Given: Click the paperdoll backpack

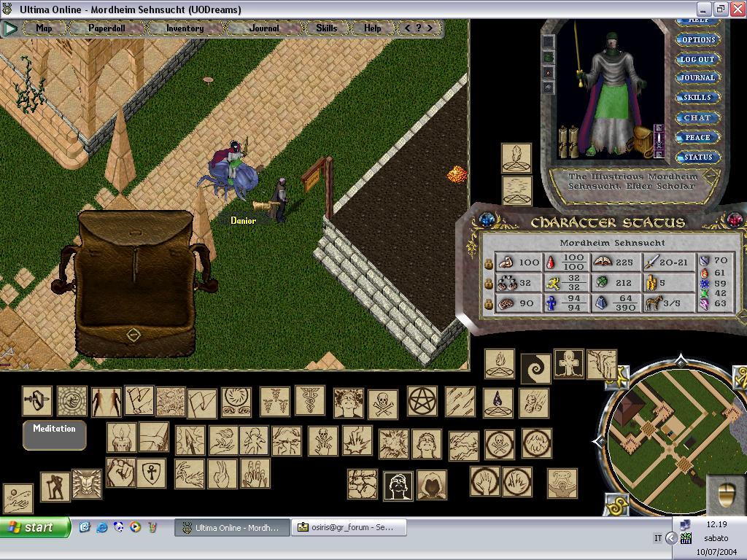Looking at the screenshot, I should click(642, 141).
